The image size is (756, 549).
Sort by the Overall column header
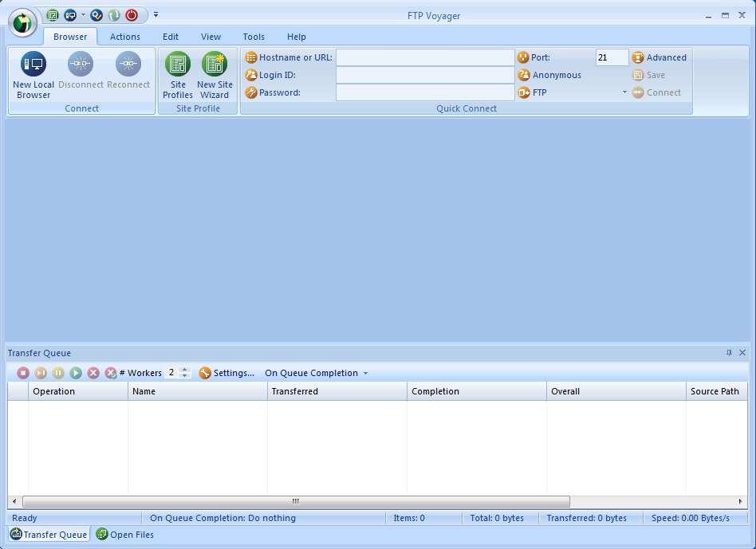pos(616,391)
